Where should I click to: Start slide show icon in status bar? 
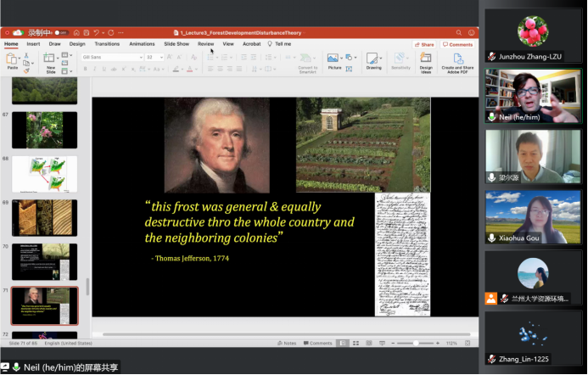pos(382,343)
